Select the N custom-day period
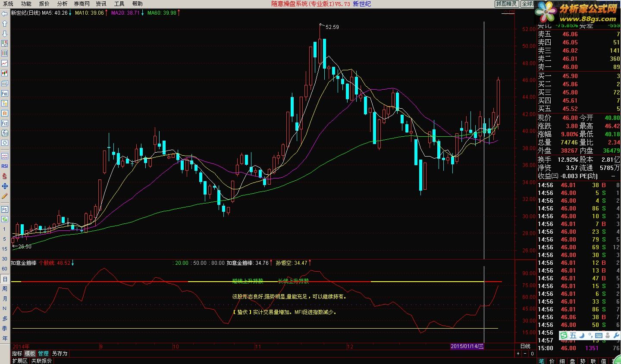Viewport: 621px width, 364px height. click(x=5, y=308)
